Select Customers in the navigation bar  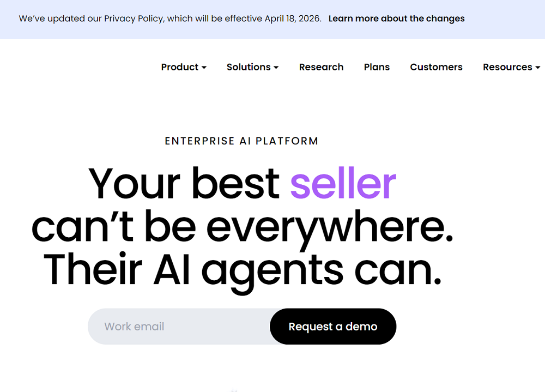(x=436, y=67)
